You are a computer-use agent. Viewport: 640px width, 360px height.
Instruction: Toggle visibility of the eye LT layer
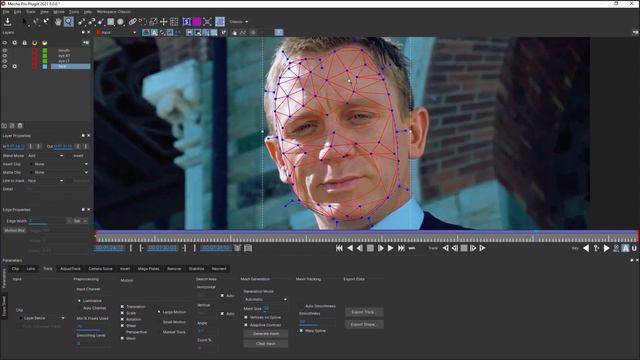click(5, 61)
